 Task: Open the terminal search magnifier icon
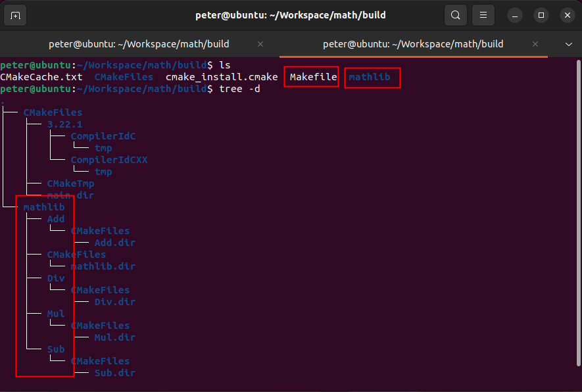[x=455, y=14]
